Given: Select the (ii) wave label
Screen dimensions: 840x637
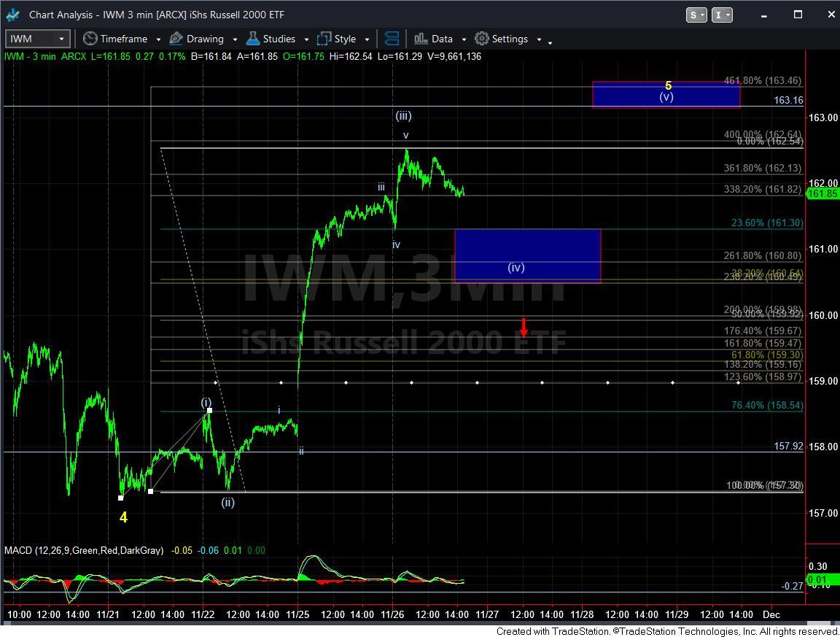Looking at the screenshot, I should point(227,503).
